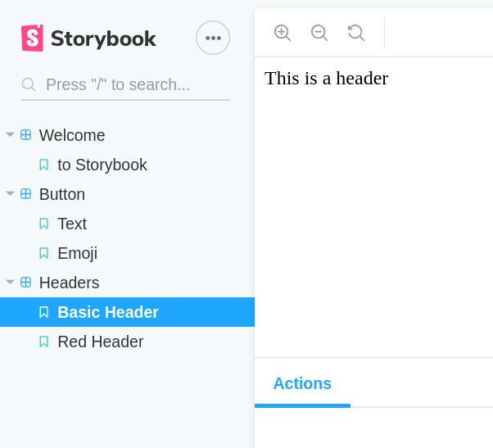Click the search magnifier icon in the sidebar
Viewport: 493px width, 448px height.
click(29, 84)
